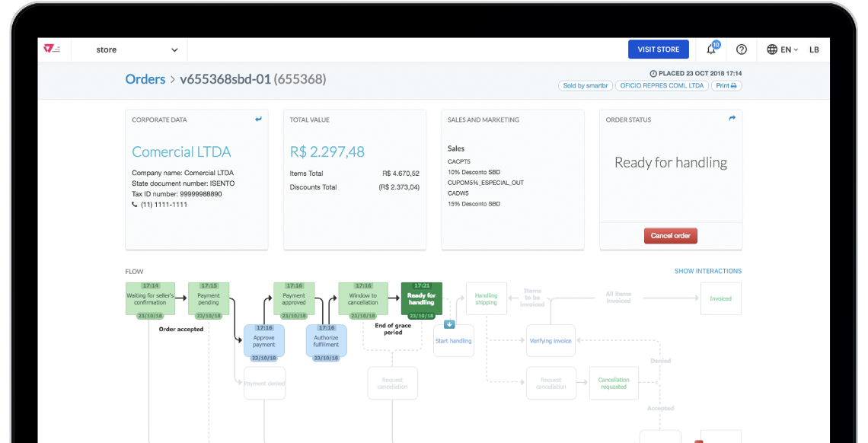The width and height of the screenshot is (868, 443).
Task: Click the down arrow icon above Start handling
Action: [449, 324]
